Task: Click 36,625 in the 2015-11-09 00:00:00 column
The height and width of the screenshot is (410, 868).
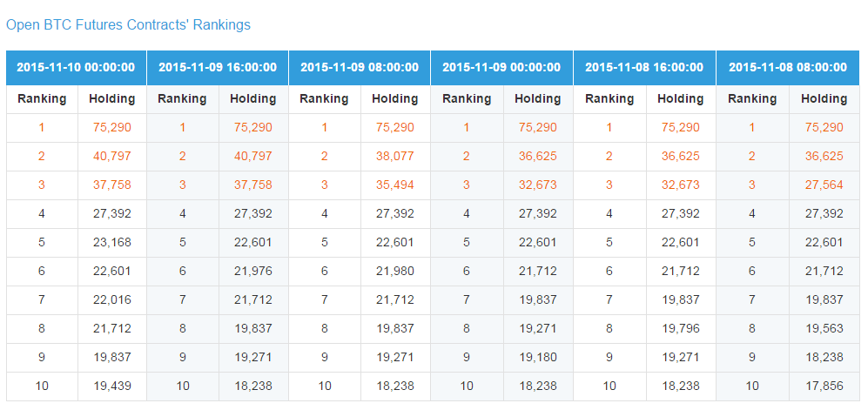Action: pos(537,157)
